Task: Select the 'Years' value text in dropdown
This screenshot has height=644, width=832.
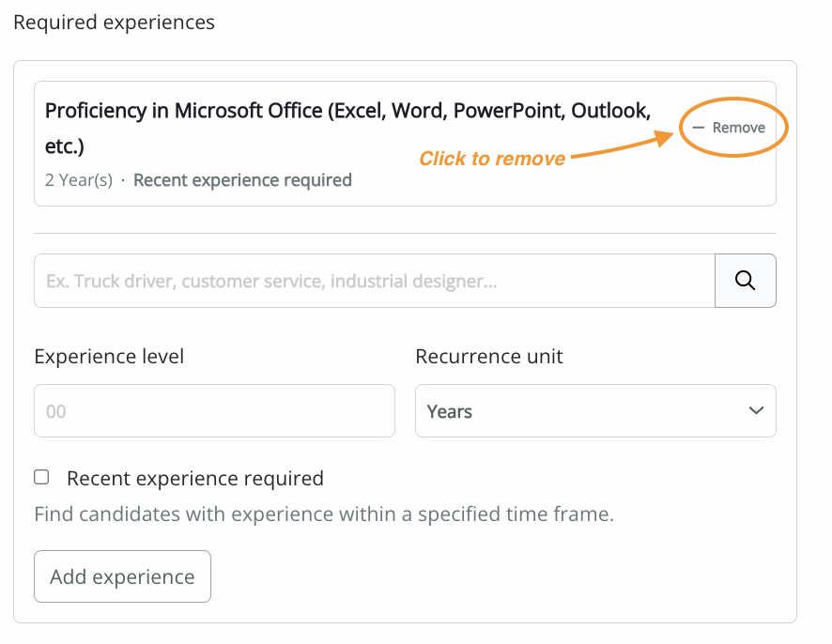Action: (450, 411)
